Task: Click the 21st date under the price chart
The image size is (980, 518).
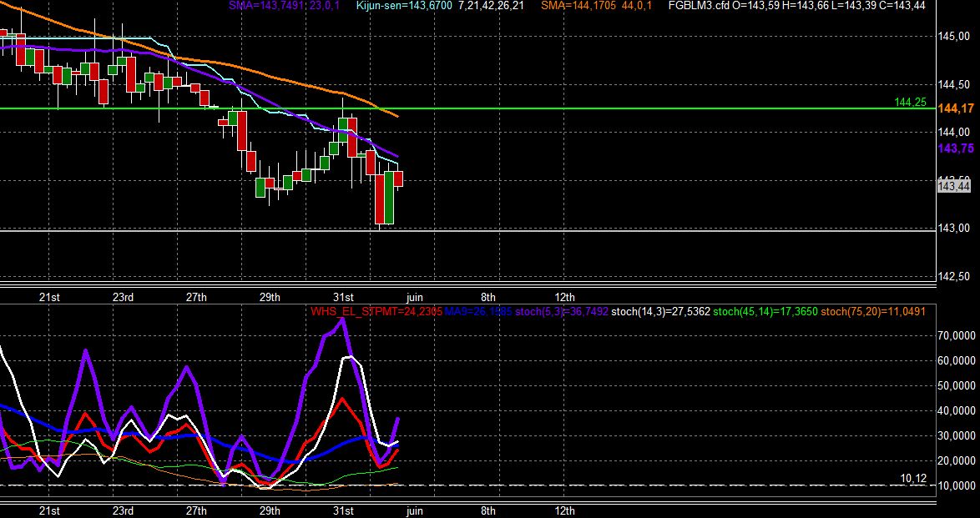Action: (49, 297)
